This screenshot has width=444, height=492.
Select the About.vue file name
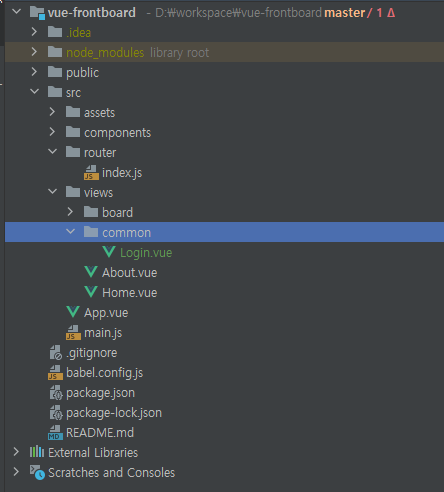click(x=129, y=273)
